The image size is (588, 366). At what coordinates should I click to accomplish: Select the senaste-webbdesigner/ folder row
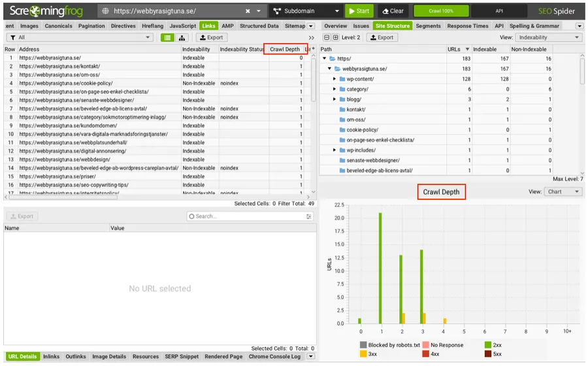click(x=436, y=161)
